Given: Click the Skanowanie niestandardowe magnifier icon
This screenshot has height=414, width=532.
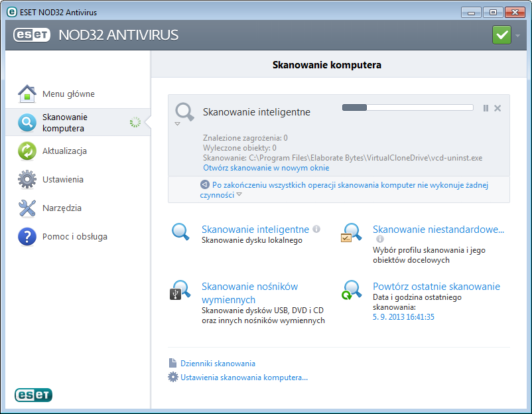Looking at the screenshot, I should [351, 232].
